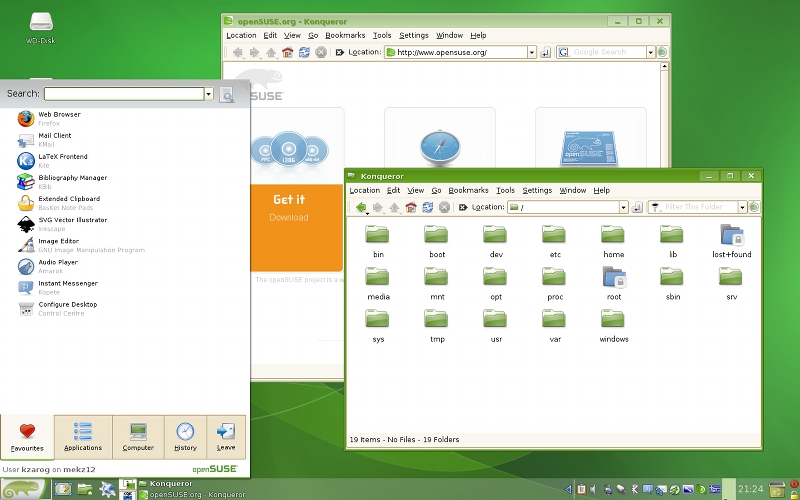The height and width of the screenshot is (500, 800).
Task: Select the locked lost+found folder
Action: click(x=732, y=241)
